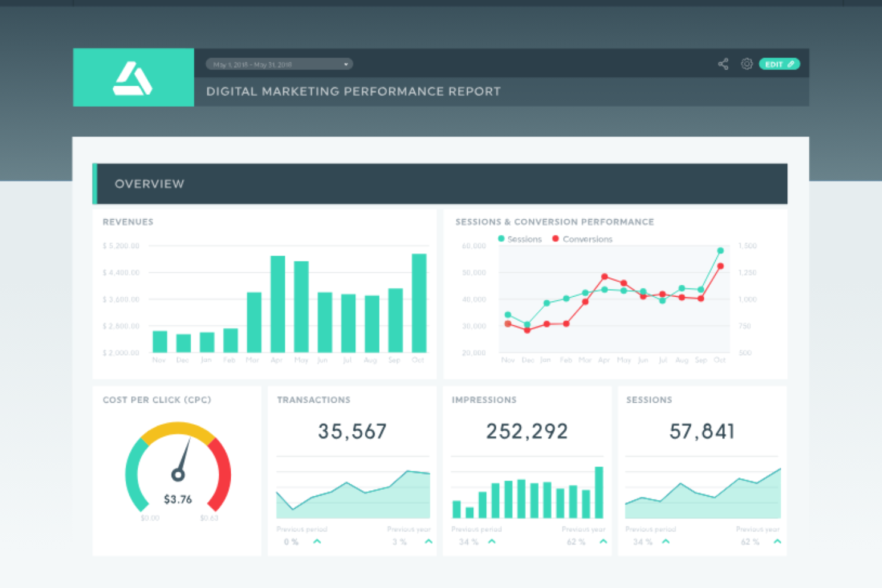Click the Impressions bar chart
The image size is (882, 588).
[527, 492]
